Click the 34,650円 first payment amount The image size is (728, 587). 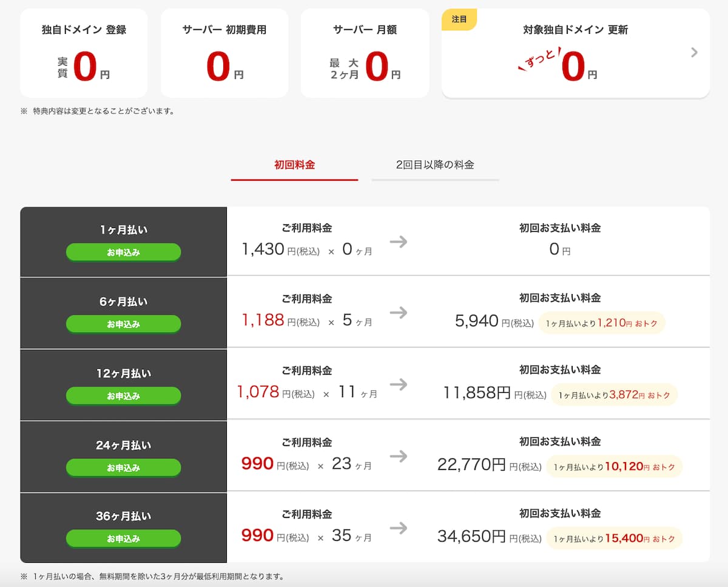click(490, 537)
